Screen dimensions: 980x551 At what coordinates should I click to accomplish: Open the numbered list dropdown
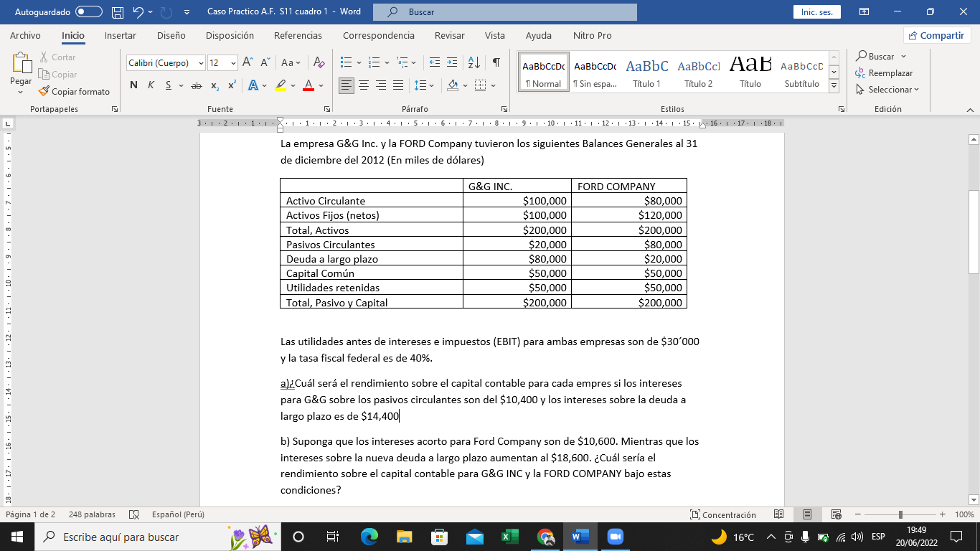[x=387, y=62]
